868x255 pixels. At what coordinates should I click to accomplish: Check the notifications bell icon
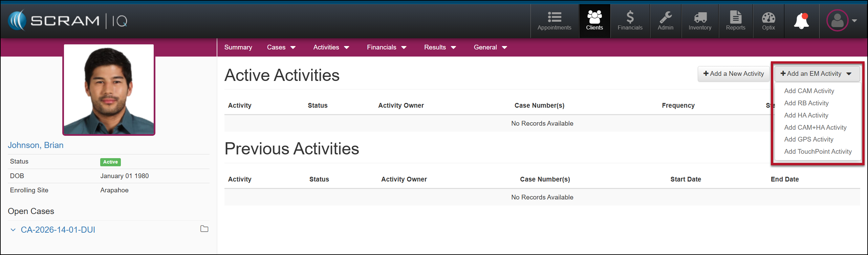801,21
